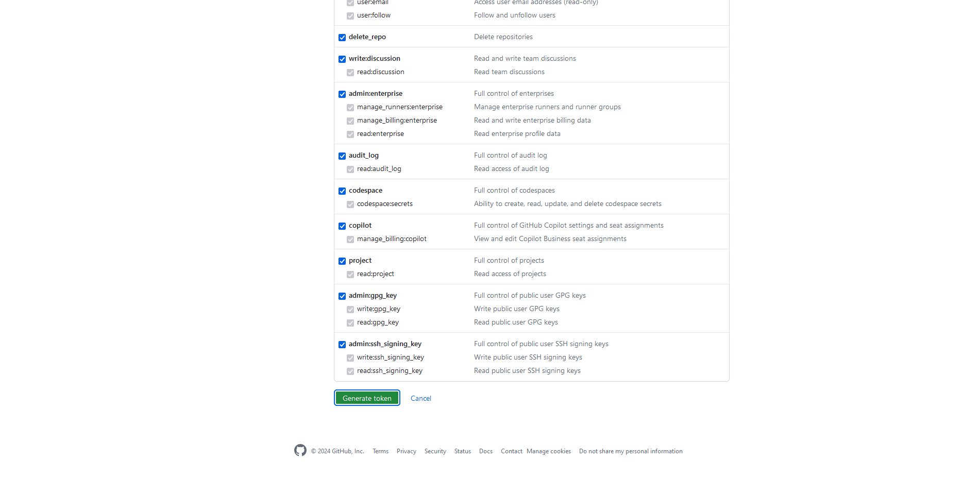Toggle the write:discussion scope checkbox
Image resolution: width=980 pixels, height=477 pixels.
pos(342,59)
